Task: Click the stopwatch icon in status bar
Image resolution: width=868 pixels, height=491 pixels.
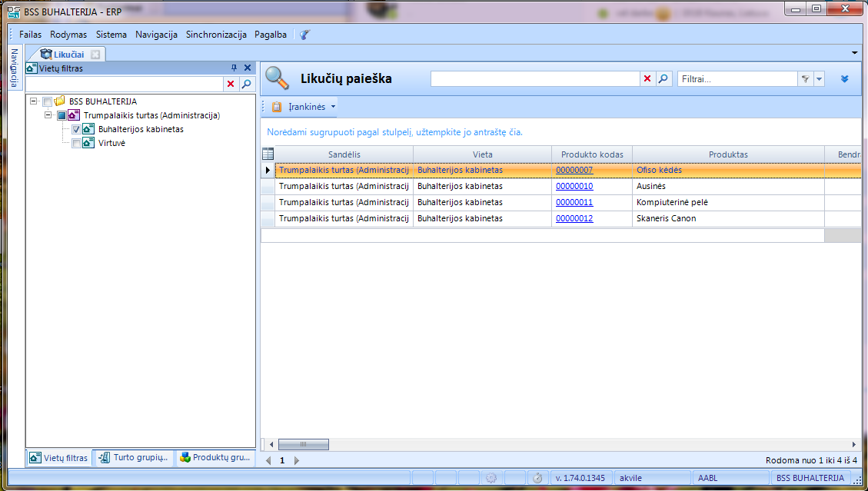Action: (x=537, y=478)
